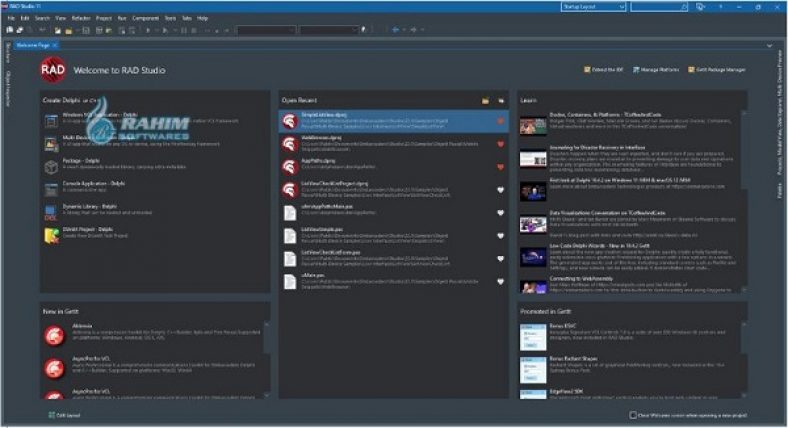Screen dimensions: 788x428
Task: Toggle the favorite heart for uIersAppPathsMain.pas
Action: coord(500,212)
